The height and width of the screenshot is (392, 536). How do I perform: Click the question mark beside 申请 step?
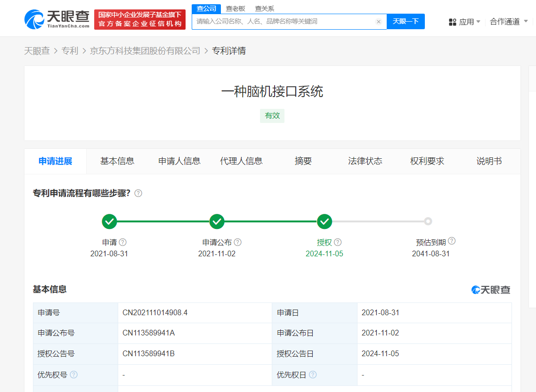tap(123, 242)
